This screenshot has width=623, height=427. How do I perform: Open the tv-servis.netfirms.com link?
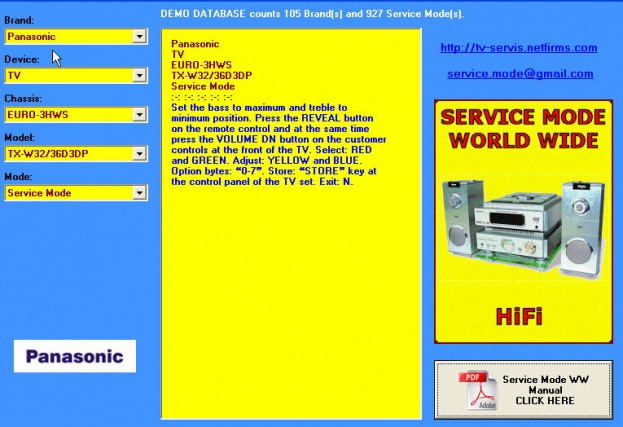pyautogui.click(x=519, y=48)
